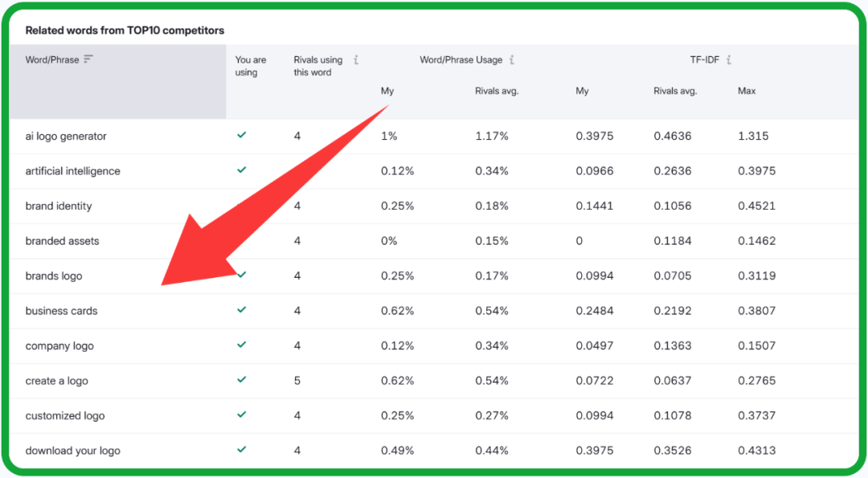868x478 pixels.
Task: Click the green checkmark for ai logo generator
Action: (241, 135)
